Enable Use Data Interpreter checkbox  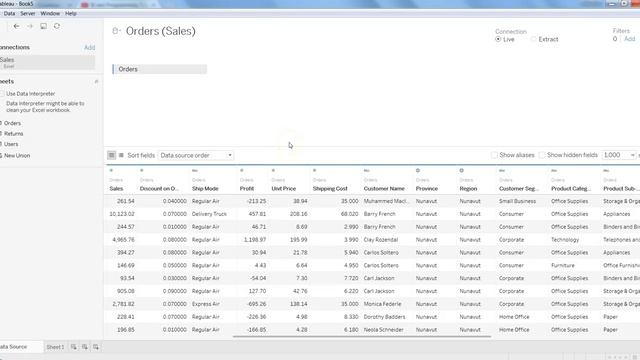point(2,93)
